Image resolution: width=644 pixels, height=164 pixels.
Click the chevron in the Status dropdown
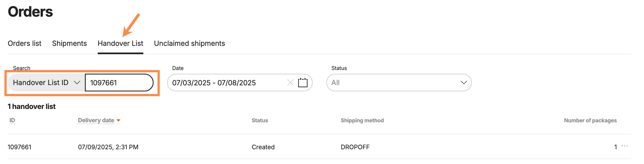(x=463, y=83)
